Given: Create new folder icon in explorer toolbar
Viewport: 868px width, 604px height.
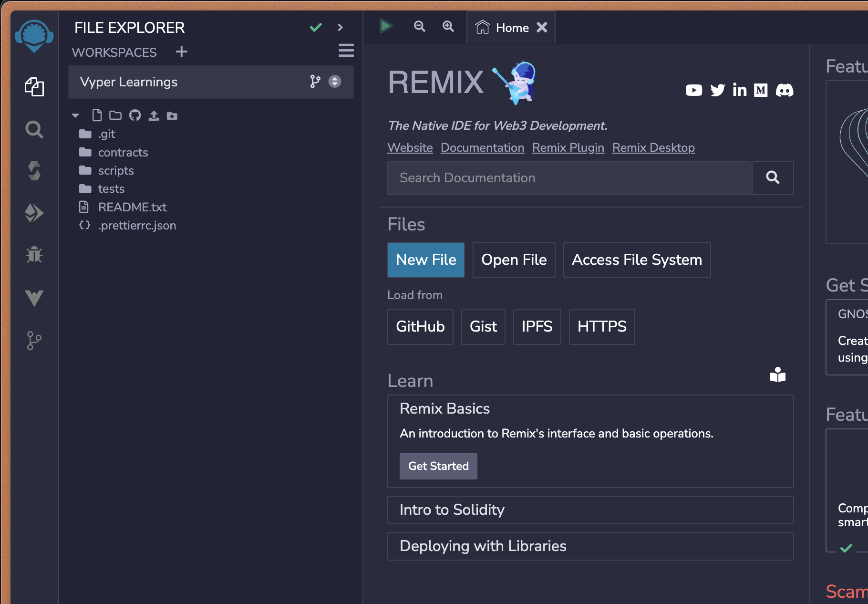Looking at the screenshot, I should pyautogui.click(x=115, y=115).
